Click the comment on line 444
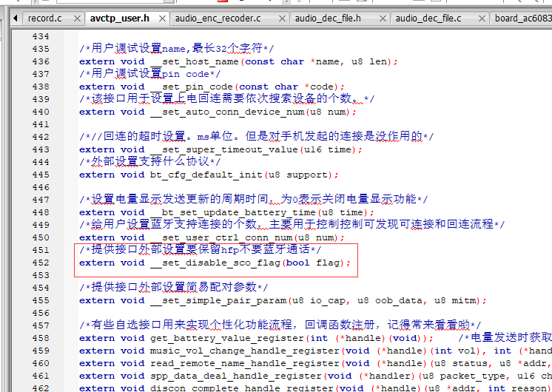This screenshot has height=392, width=552. pyautogui.click(x=150, y=161)
